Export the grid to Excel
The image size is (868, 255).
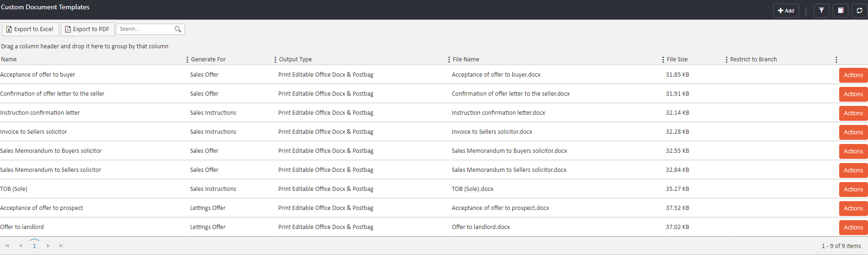click(30, 29)
